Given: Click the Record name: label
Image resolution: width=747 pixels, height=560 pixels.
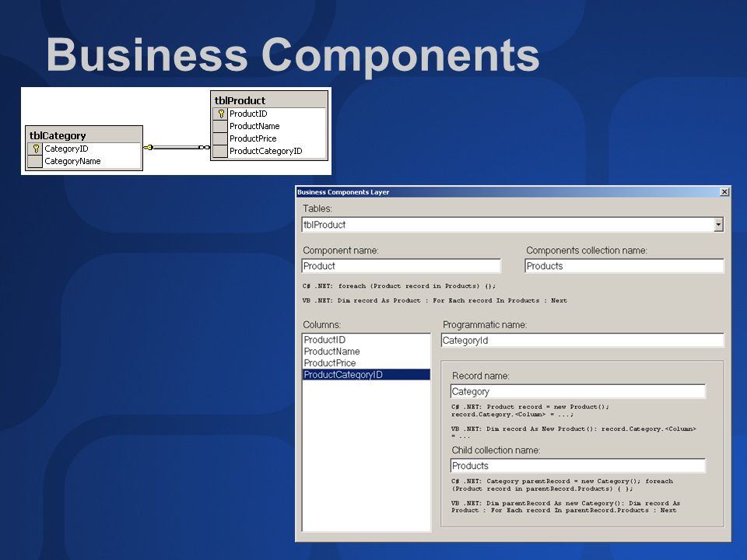Looking at the screenshot, I should click(480, 376).
